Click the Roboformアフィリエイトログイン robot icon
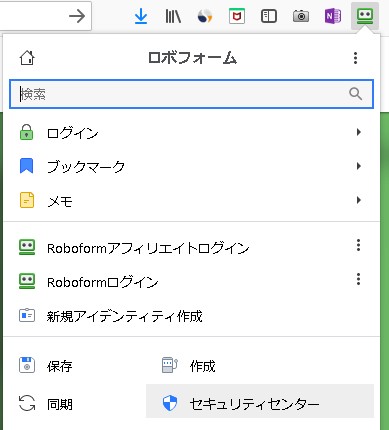The height and width of the screenshot is (430, 389). click(x=27, y=247)
